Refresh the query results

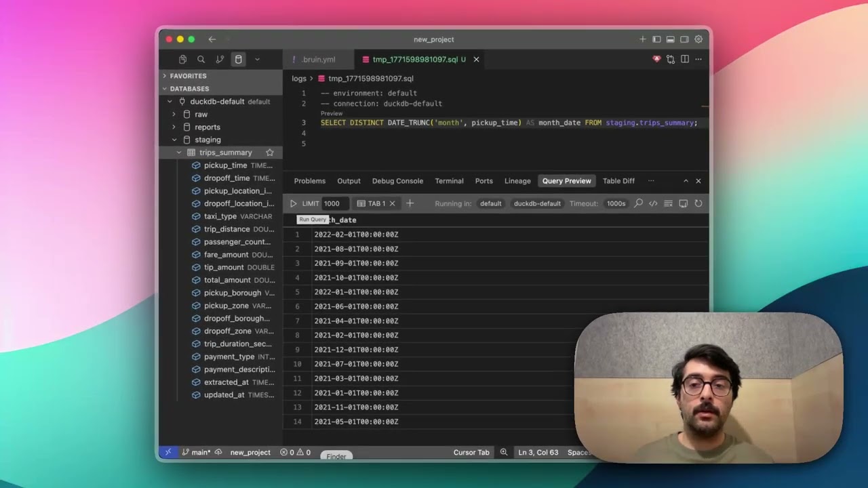tap(698, 203)
